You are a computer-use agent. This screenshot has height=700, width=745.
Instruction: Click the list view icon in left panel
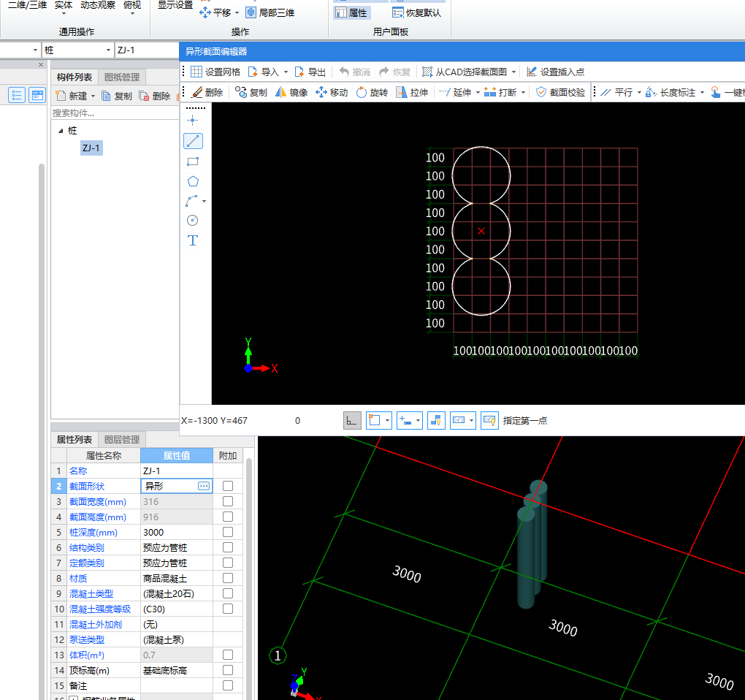click(17, 95)
